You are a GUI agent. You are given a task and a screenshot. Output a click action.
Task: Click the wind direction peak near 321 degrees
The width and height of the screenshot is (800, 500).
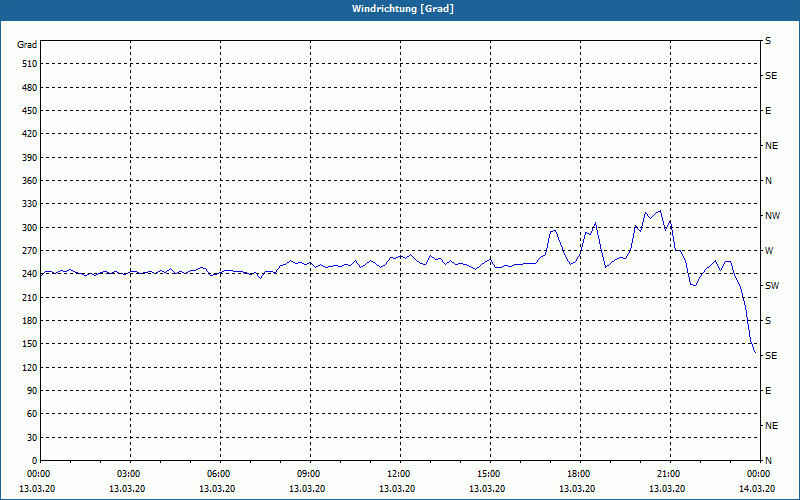[660, 211]
